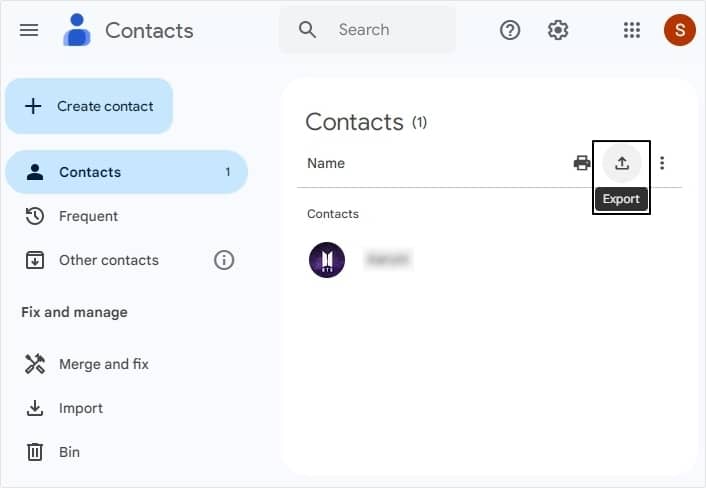The image size is (706, 488).
Task: Open the Google apps grid
Action: pyautogui.click(x=632, y=30)
